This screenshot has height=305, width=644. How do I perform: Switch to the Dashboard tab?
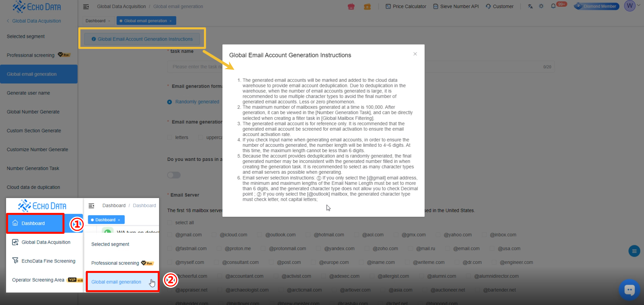click(x=96, y=21)
